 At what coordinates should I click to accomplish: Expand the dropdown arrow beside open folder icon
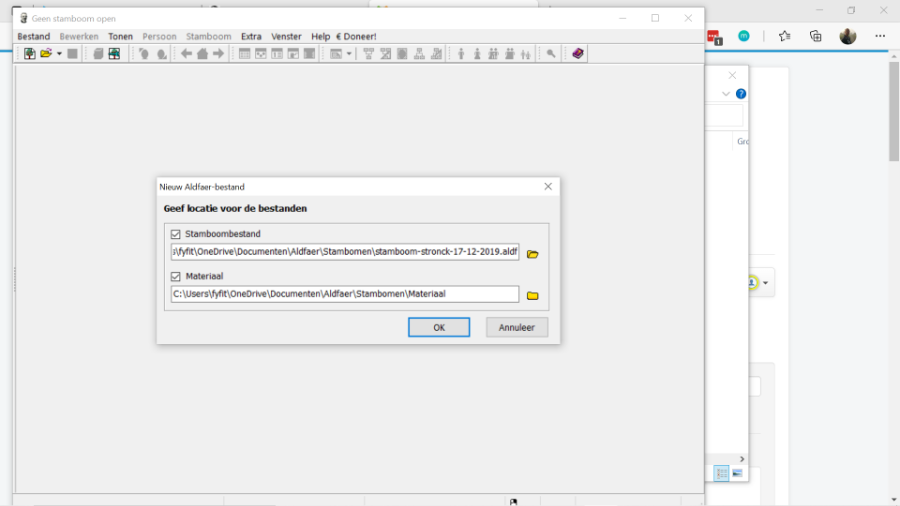tap(59, 54)
